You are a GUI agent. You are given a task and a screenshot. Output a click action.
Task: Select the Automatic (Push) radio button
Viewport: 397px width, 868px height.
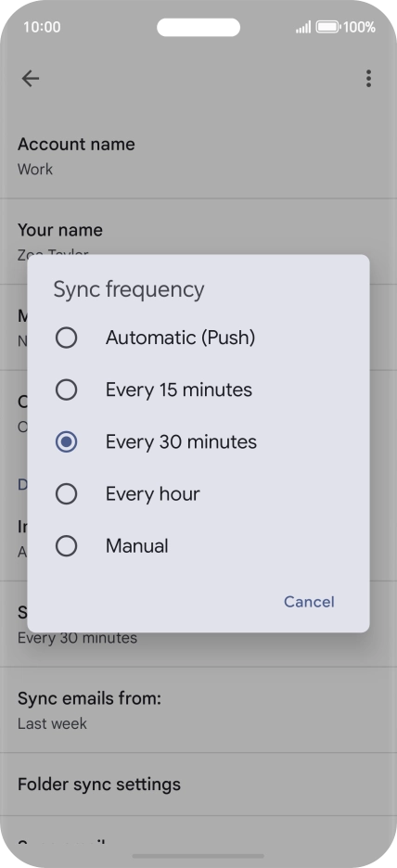pyautogui.click(x=67, y=338)
